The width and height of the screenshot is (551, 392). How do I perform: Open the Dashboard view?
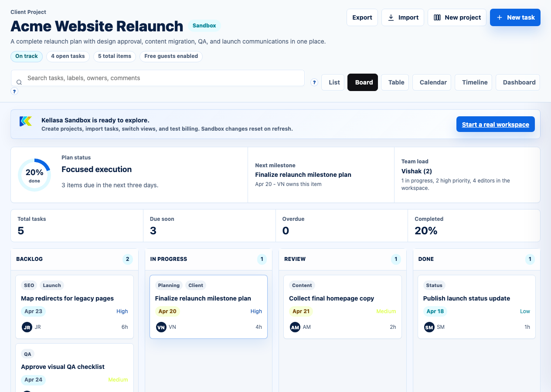click(x=519, y=82)
